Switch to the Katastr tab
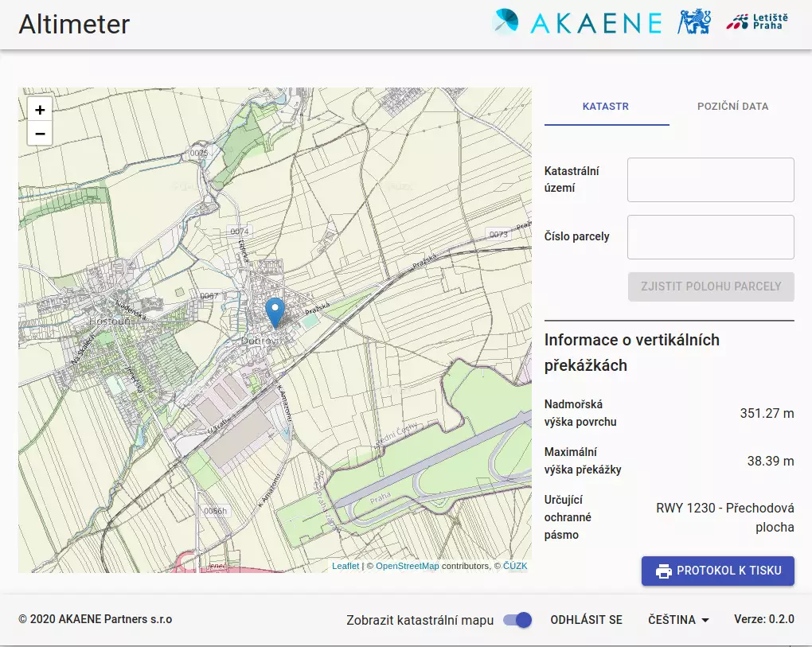The image size is (812, 647). coord(606,106)
